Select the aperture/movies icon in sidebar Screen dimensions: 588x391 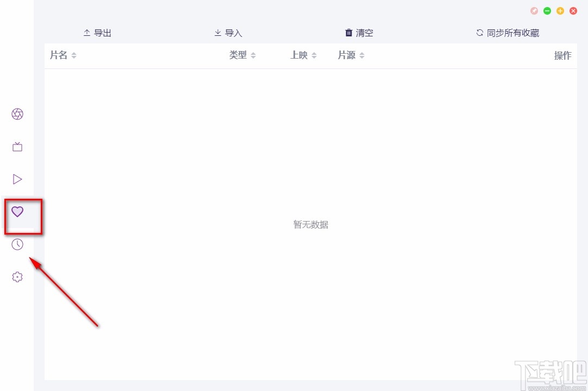[x=17, y=114]
